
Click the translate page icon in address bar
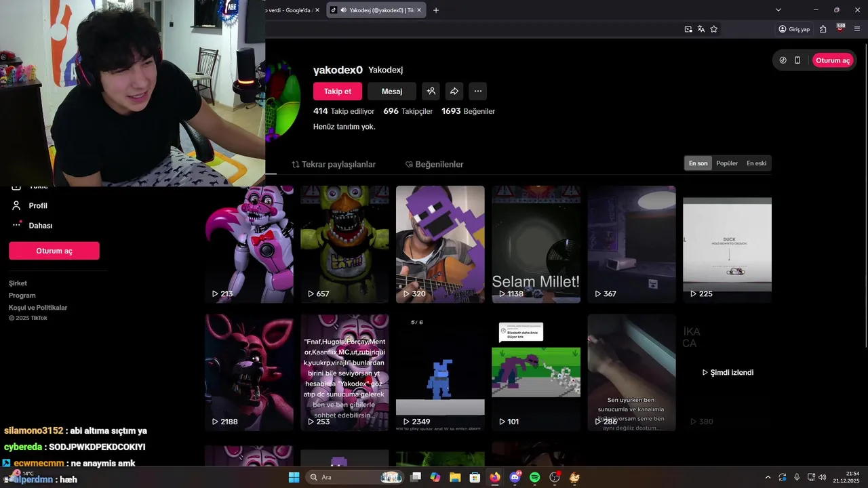[701, 29]
